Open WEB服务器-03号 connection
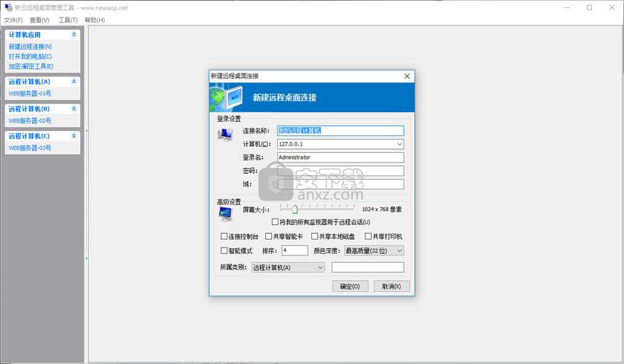624x364 pixels. (30, 148)
